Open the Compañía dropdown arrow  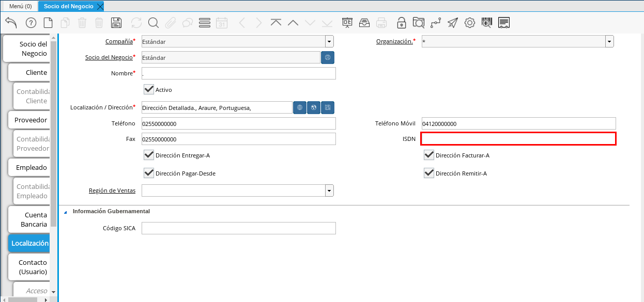329,42
